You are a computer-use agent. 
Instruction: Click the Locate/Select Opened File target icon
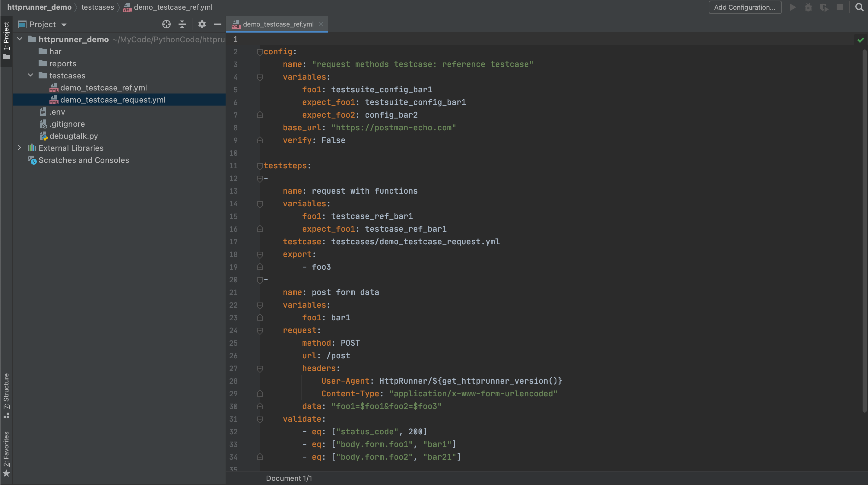tap(166, 24)
